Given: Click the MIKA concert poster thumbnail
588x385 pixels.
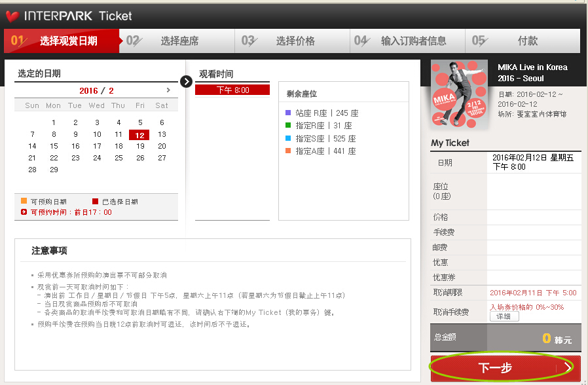Looking at the screenshot, I should click(460, 94).
